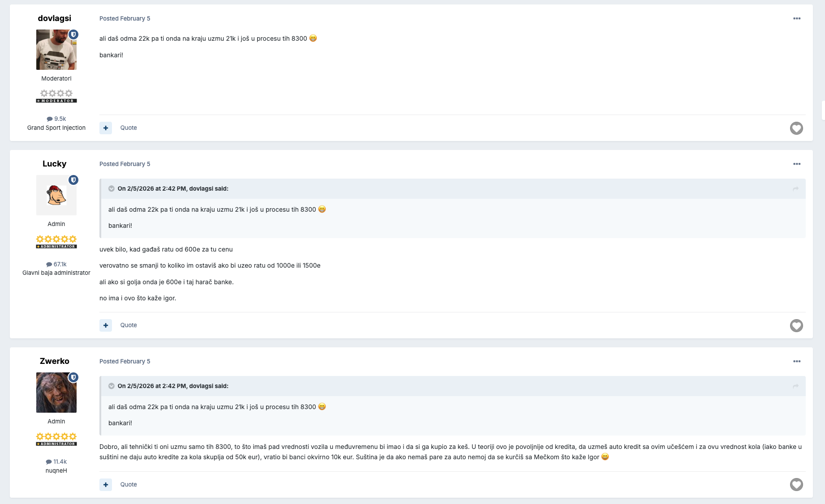Viewport: 825px width, 504px height.
Task: Click the Posted February 5 link on Zwerko's post
Action: (125, 362)
